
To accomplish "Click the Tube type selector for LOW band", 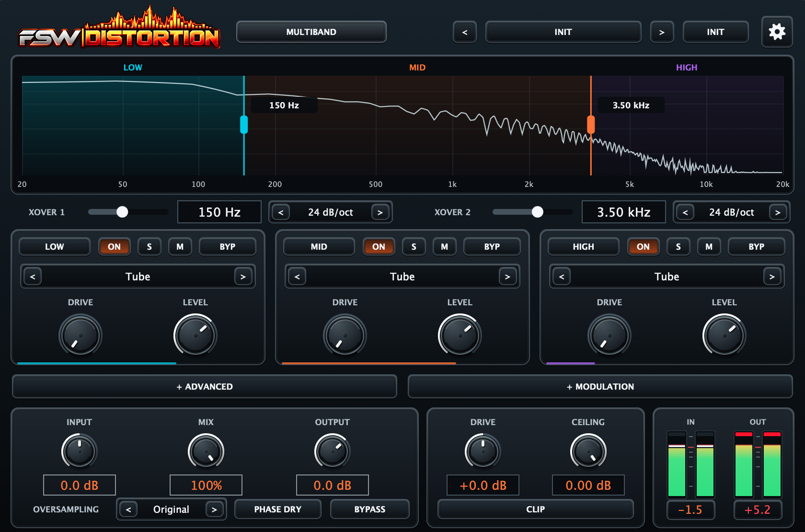I will coord(138,277).
